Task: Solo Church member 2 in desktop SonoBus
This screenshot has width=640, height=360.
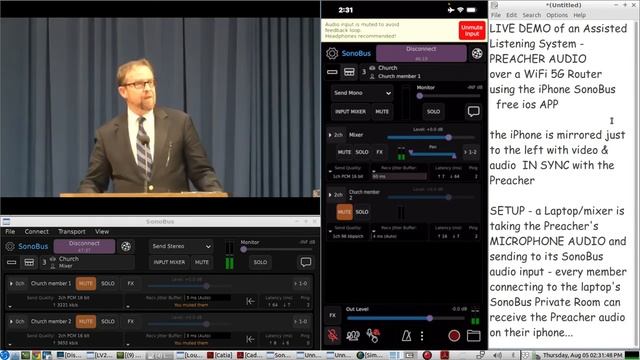Action: (x=108, y=321)
